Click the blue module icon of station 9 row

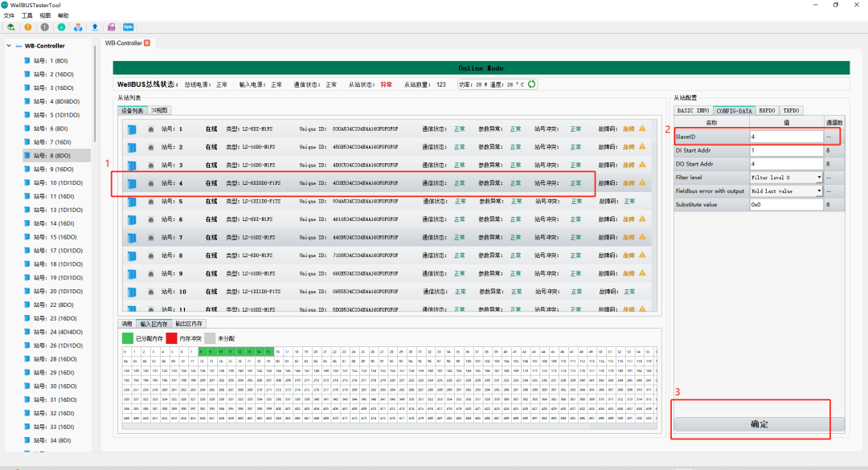[132, 274]
